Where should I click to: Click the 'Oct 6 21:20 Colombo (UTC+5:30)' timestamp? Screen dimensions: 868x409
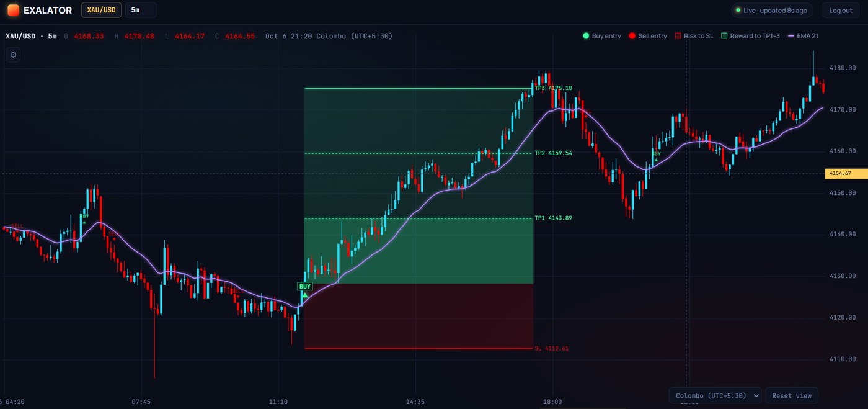329,36
